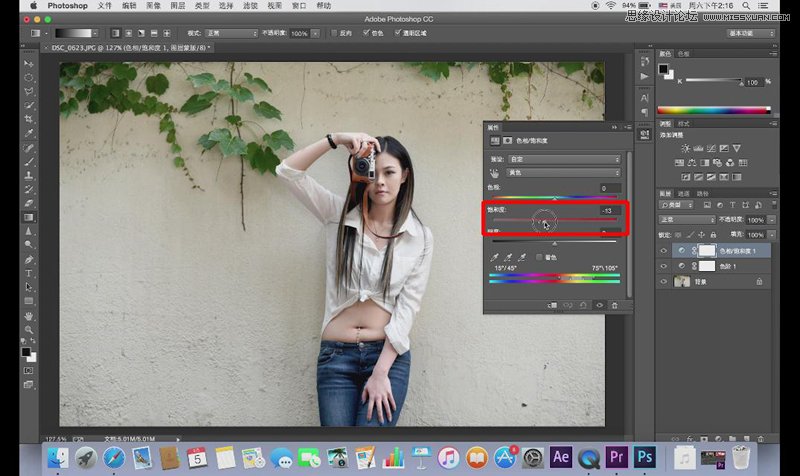
Task: Switch to the 通道 channels tab
Action: (x=683, y=193)
